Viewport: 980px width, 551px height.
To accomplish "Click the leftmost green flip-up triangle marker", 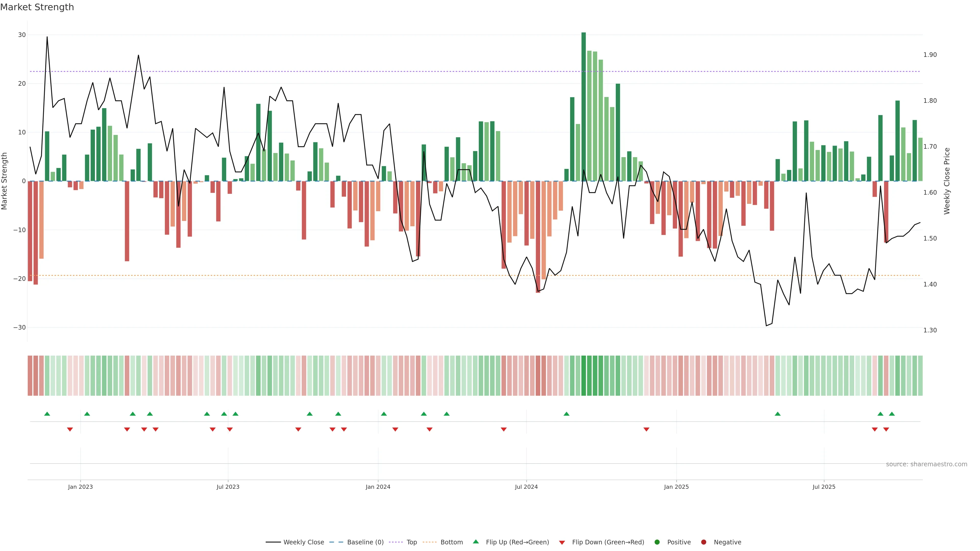I will point(47,414).
